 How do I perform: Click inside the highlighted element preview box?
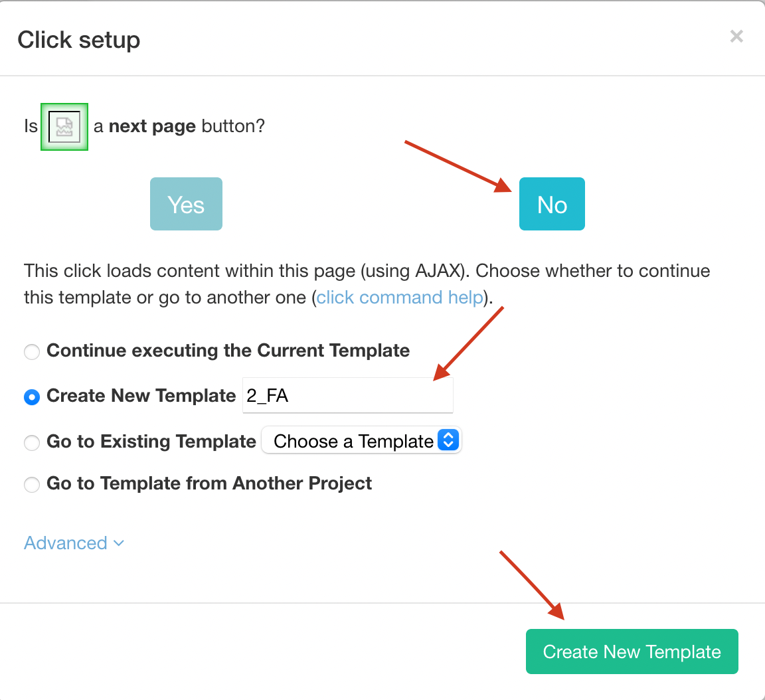(64, 126)
